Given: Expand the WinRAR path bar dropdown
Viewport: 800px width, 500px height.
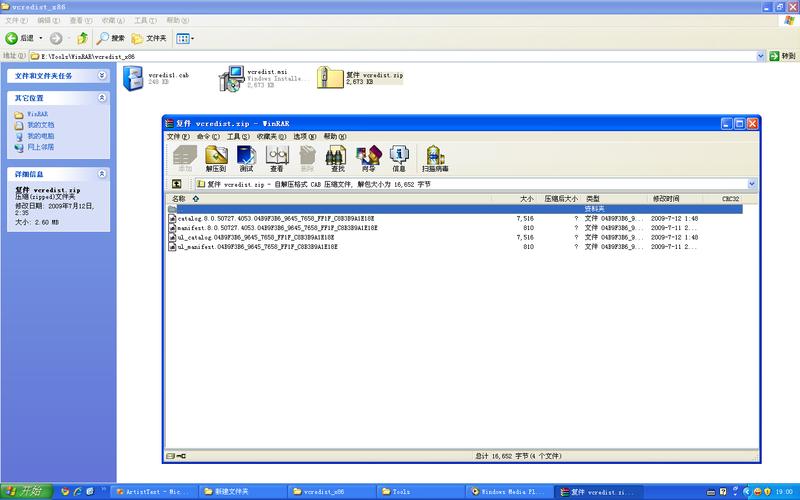Looking at the screenshot, I should click(752, 184).
